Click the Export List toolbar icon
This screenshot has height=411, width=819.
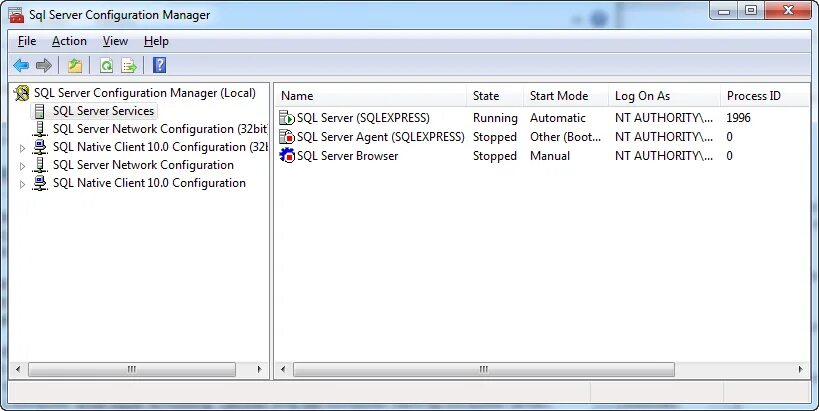(x=129, y=65)
